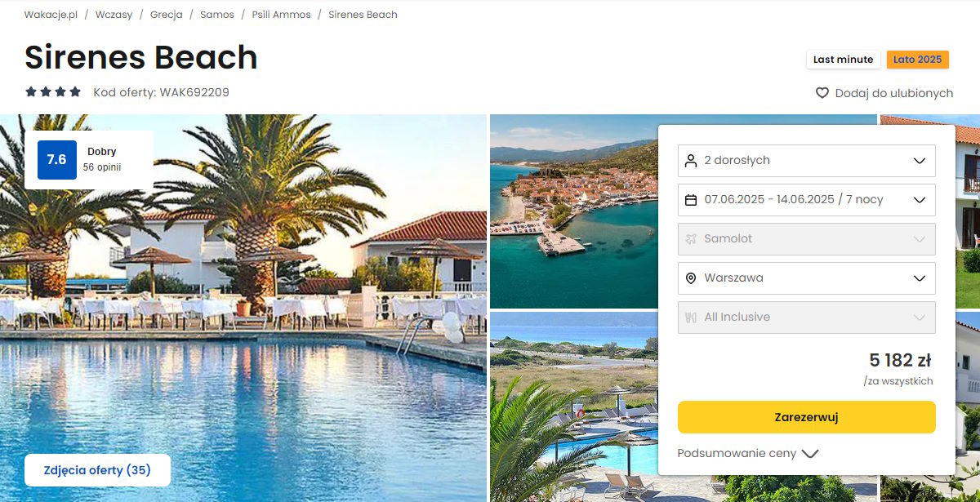Click the person icon in travelers field

coord(691,161)
